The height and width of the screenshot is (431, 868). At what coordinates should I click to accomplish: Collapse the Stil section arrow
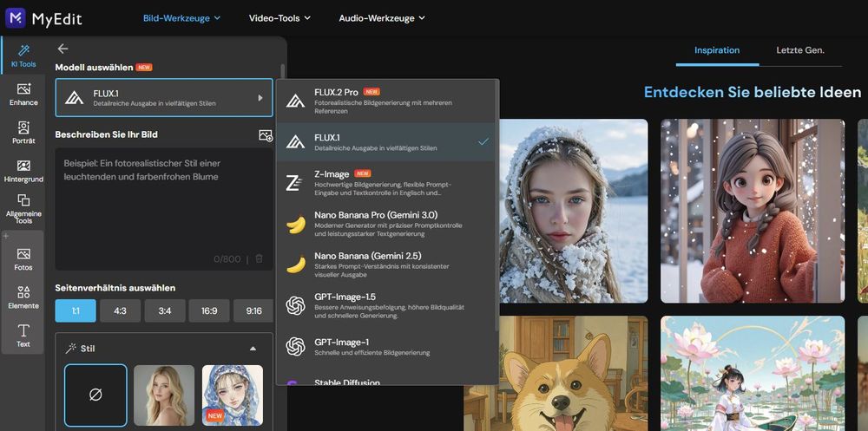pyautogui.click(x=253, y=349)
